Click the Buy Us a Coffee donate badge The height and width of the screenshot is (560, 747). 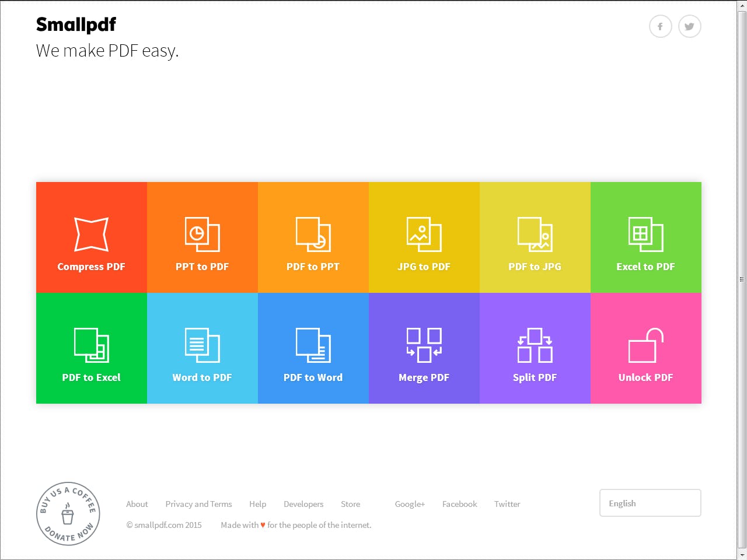coord(68,514)
